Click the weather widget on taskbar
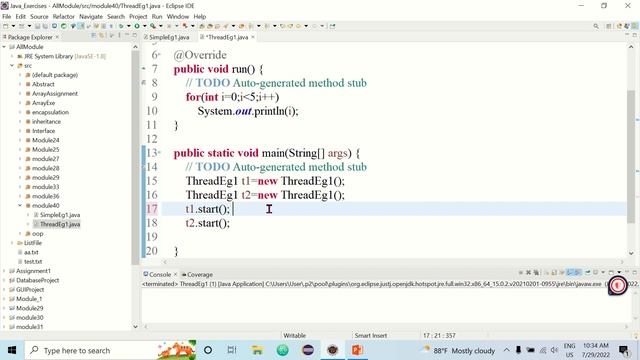Viewport: 640px width, 360px height. (459, 350)
